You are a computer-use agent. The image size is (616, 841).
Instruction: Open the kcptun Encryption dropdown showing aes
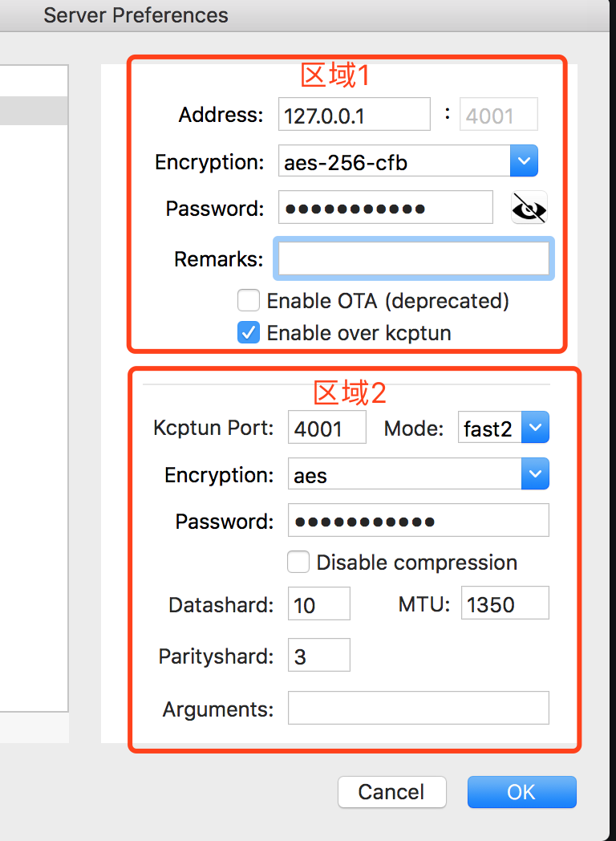point(534,473)
